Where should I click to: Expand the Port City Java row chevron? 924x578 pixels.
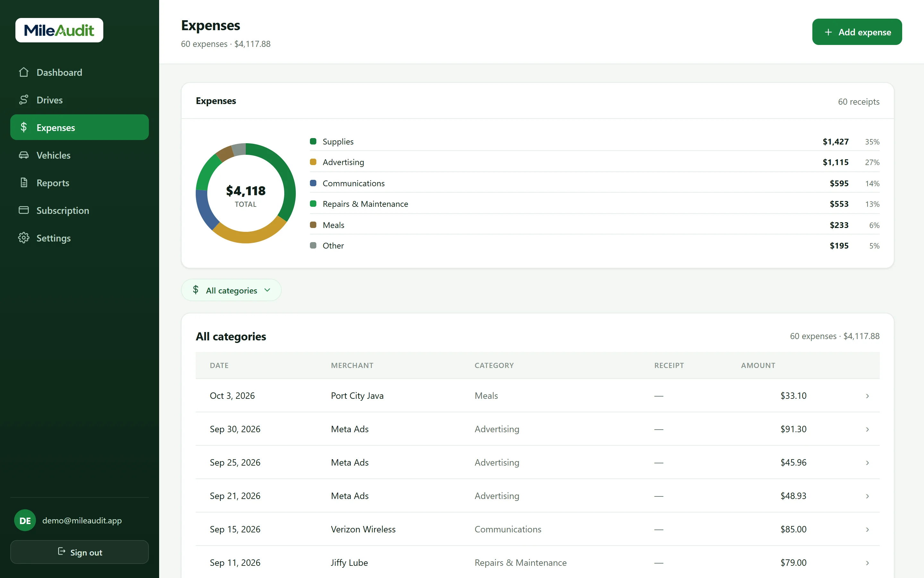(867, 396)
